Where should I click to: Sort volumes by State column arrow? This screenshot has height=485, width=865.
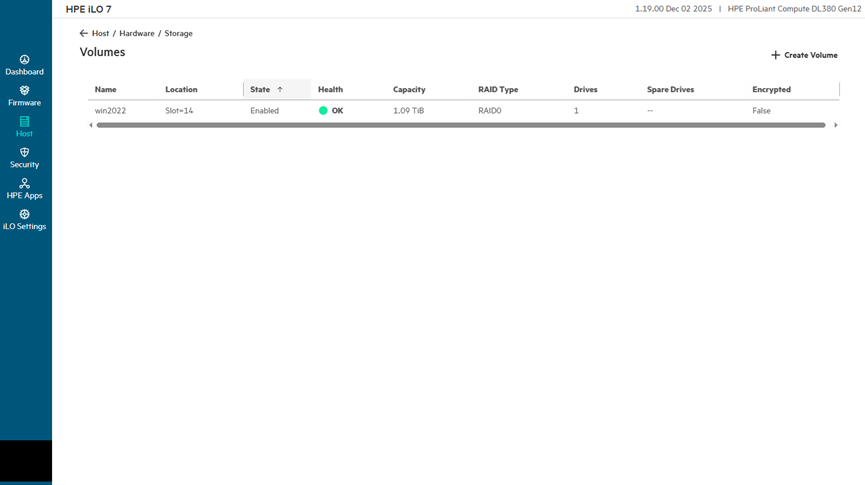coord(280,90)
